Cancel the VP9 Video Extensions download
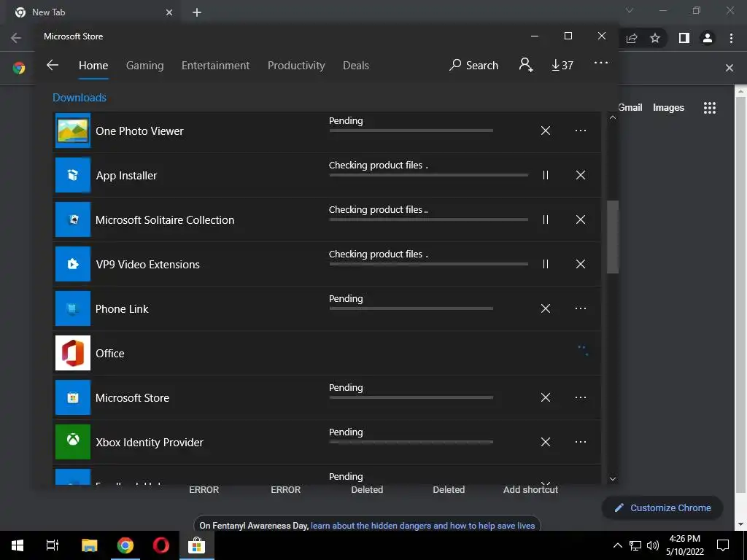The width and height of the screenshot is (747, 560). (x=580, y=264)
